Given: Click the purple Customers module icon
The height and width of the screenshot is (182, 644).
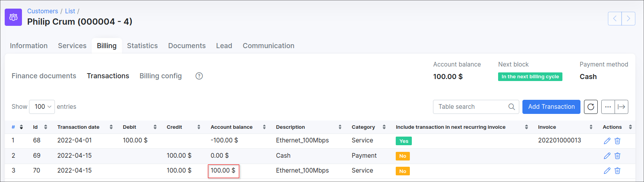Looking at the screenshot, I should pyautogui.click(x=13, y=17).
